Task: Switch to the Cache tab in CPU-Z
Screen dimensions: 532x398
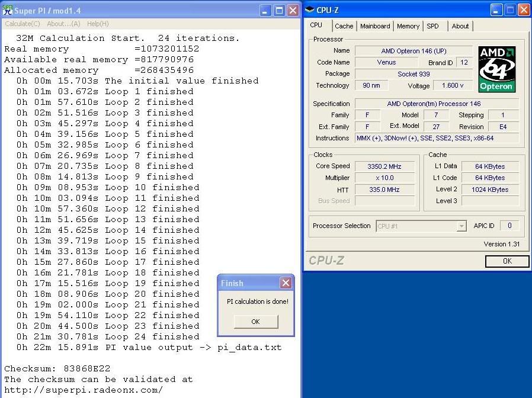Action: (x=344, y=26)
